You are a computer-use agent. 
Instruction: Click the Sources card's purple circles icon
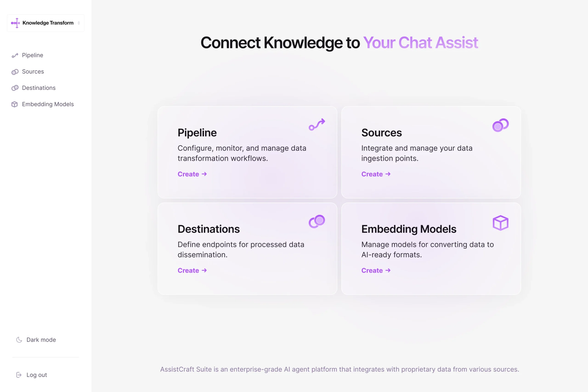(x=500, y=125)
